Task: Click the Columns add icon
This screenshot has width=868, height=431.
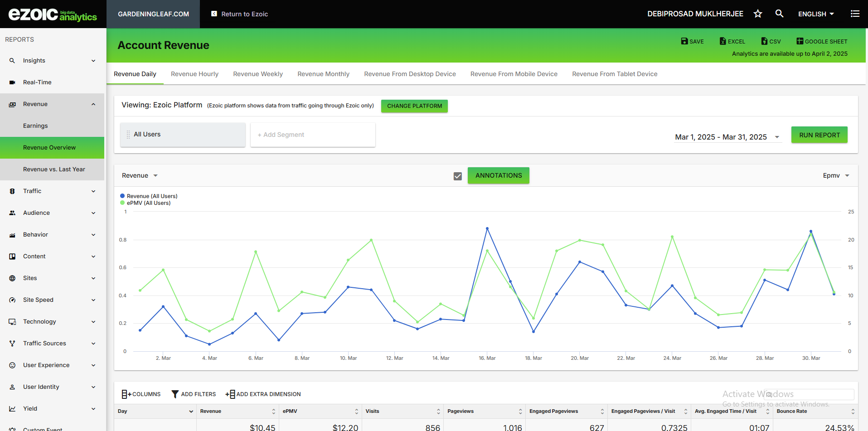Action: pyautogui.click(x=126, y=394)
